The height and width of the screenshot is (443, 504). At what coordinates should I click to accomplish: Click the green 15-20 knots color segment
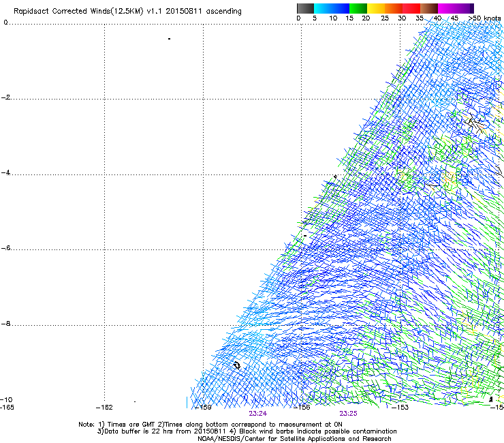tap(358, 8)
